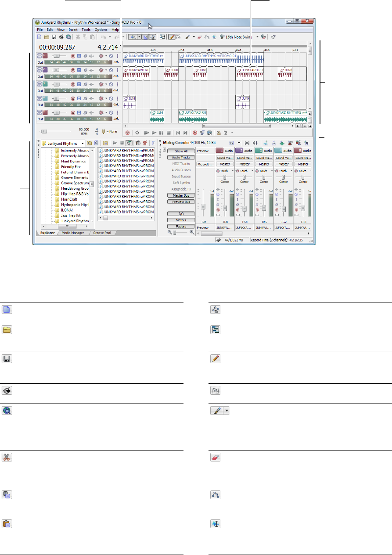Click the Stop transport button
This screenshot has height=555, width=392.
tap(168, 132)
